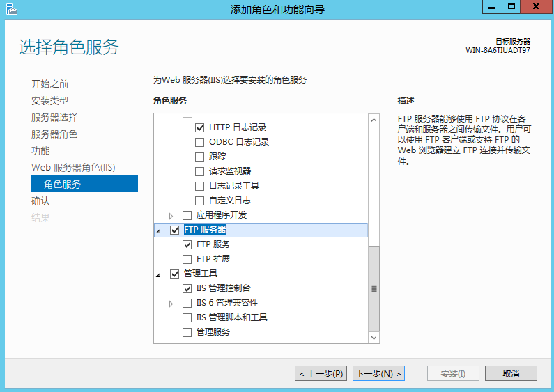Screen dimensions: 554x392
Task: Tick the FTP 扩展 checkbox
Action: [187, 259]
